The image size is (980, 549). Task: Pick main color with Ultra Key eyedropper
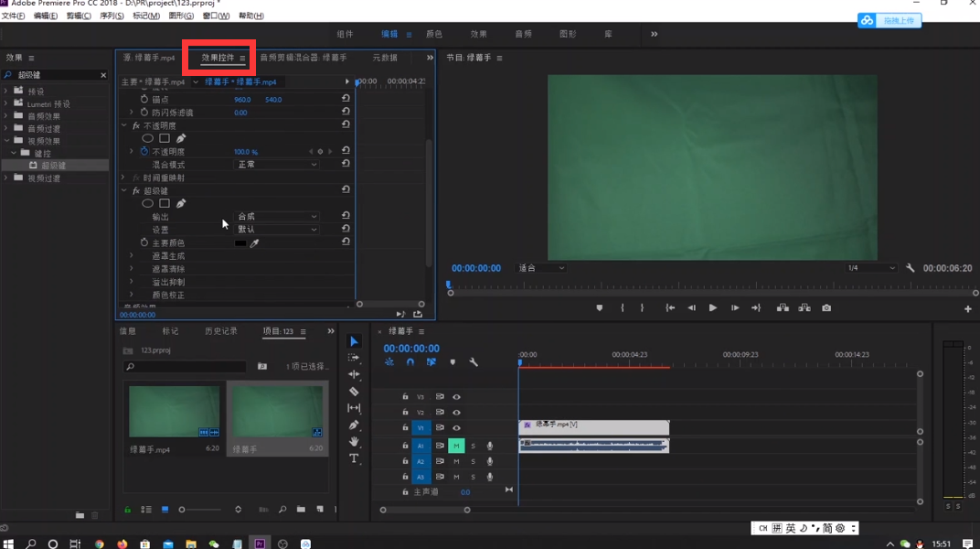click(254, 243)
